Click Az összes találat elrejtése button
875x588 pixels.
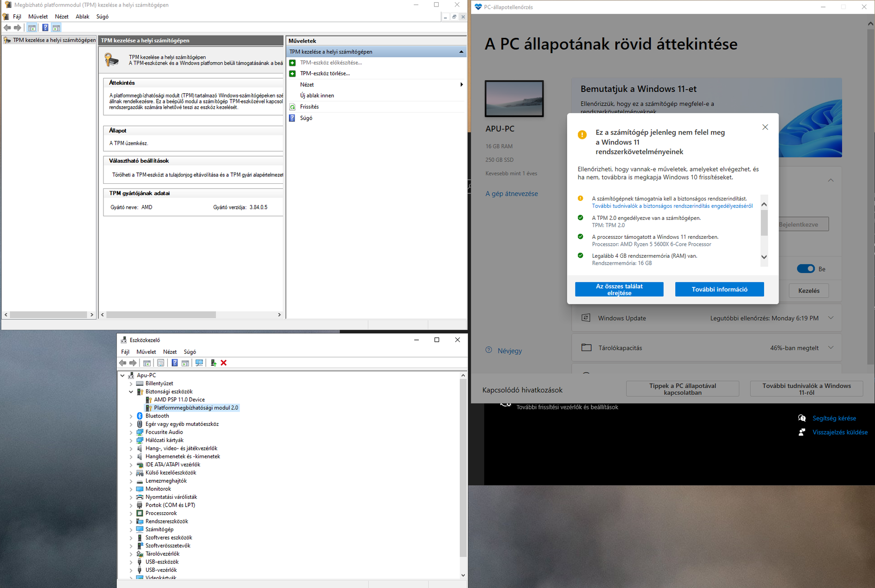619,290
